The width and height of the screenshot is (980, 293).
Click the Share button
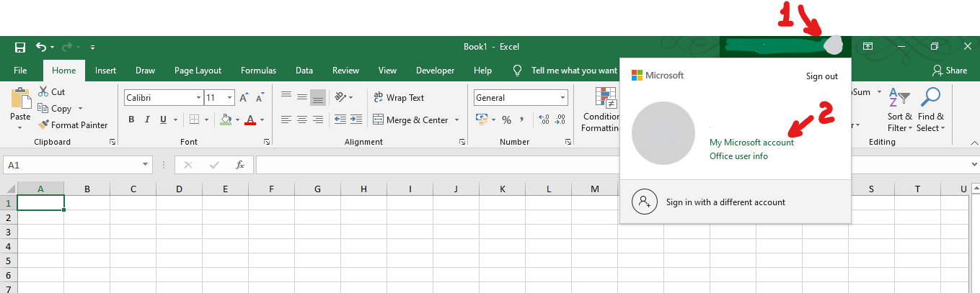click(x=950, y=71)
